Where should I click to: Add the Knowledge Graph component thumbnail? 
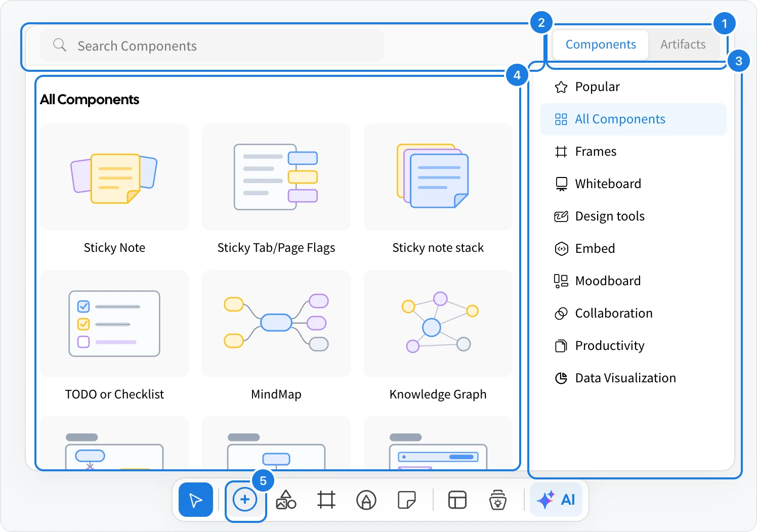(x=438, y=324)
